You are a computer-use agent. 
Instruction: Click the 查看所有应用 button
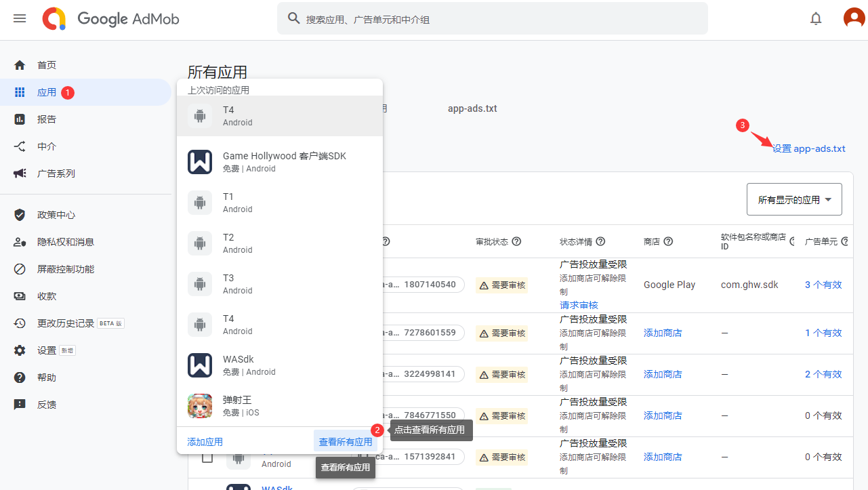346,442
